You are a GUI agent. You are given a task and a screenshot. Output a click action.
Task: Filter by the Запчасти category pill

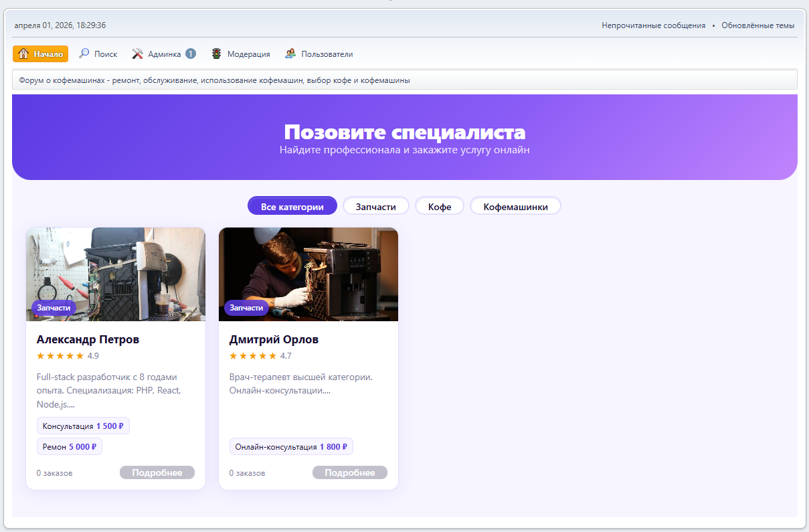click(x=375, y=207)
